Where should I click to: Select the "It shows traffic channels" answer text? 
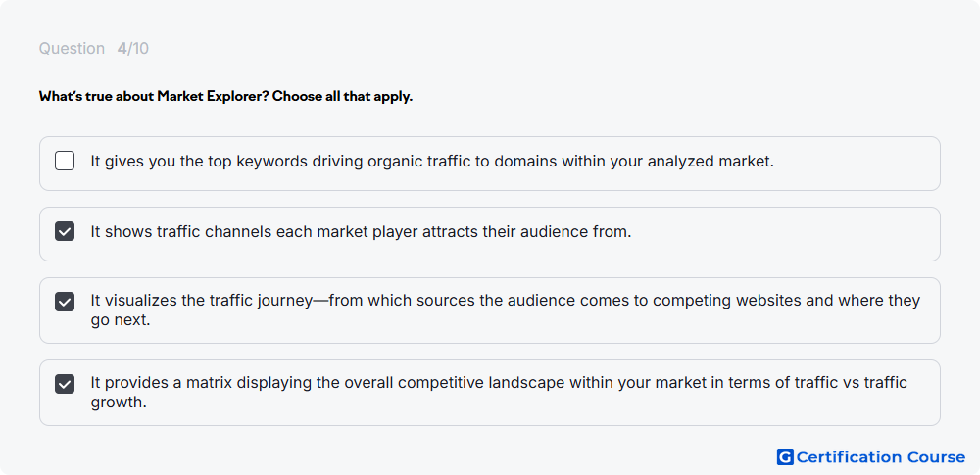click(362, 232)
